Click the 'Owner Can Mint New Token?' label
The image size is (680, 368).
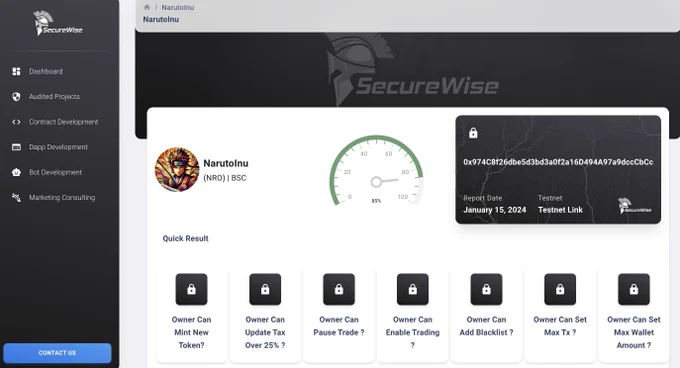click(191, 332)
